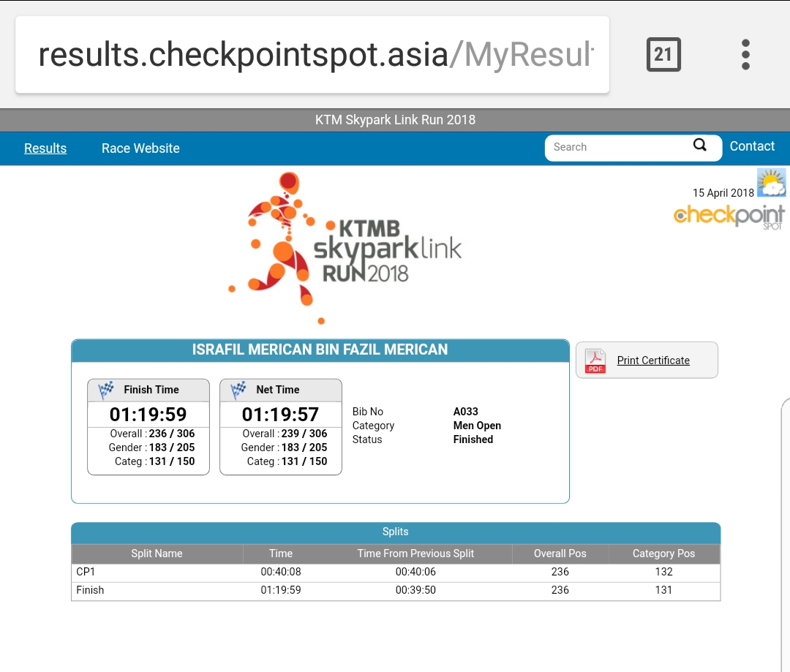The image size is (790, 672).
Task: Open the Results menu link
Action: (x=45, y=148)
